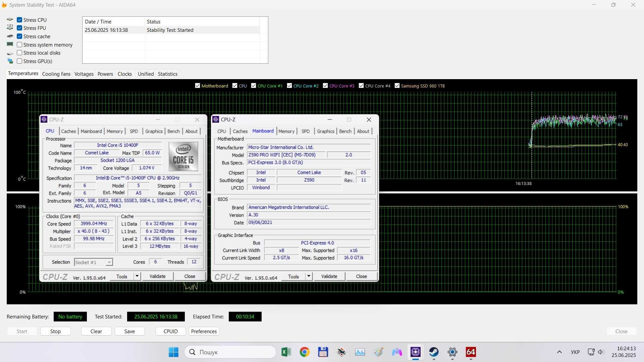The width and height of the screenshot is (644, 362).
Task: Stop the stability test
Action: pos(55,331)
